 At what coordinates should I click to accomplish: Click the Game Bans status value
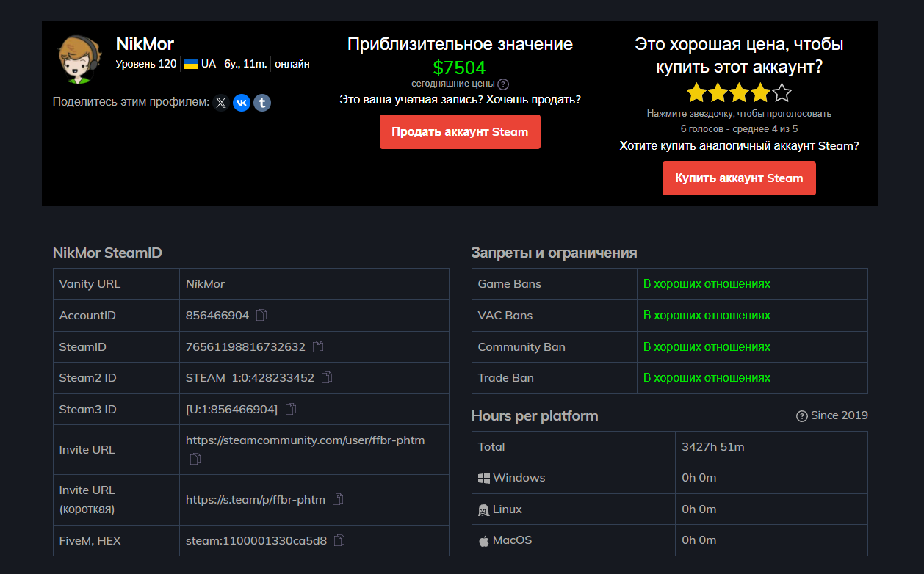click(707, 284)
